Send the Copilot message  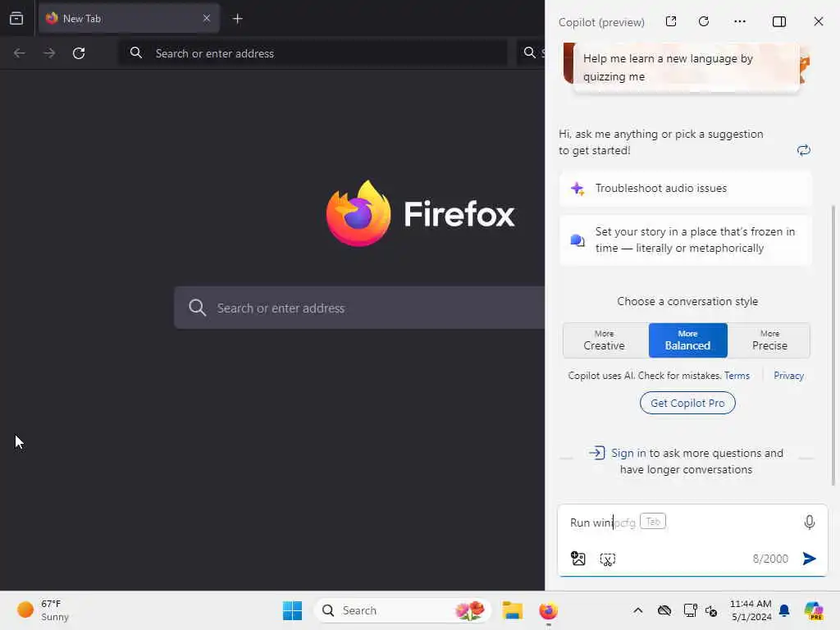coord(810,559)
